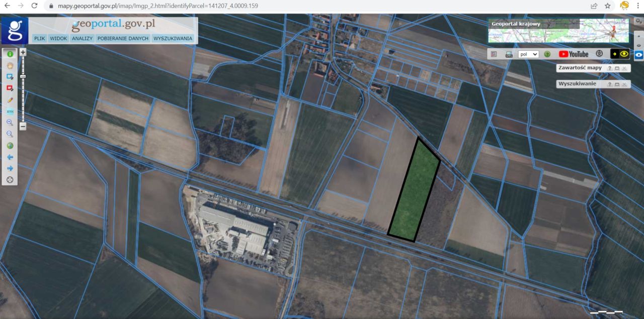Click the minus button on zoom slider
The width and height of the screenshot is (644, 319).
(23, 127)
